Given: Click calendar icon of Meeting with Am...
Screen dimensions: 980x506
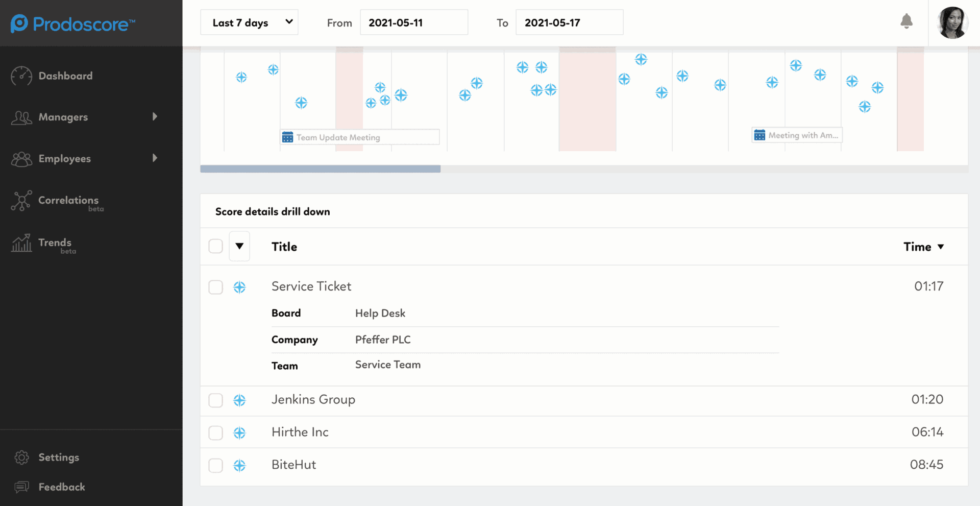Looking at the screenshot, I should pos(759,135).
